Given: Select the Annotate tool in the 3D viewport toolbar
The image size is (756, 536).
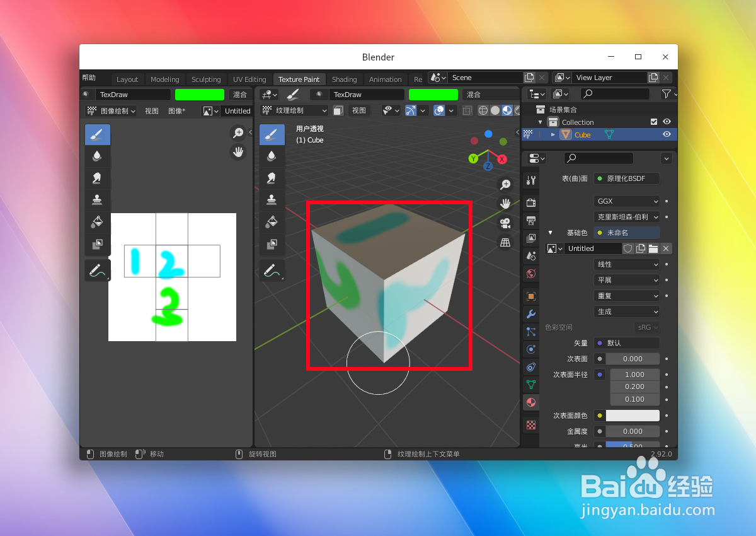Looking at the screenshot, I should [272, 271].
